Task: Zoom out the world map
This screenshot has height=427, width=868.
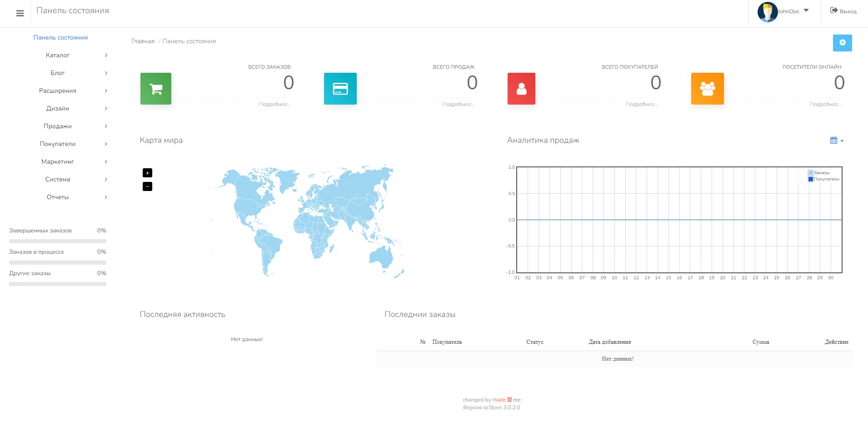Action: coord(147,186)
